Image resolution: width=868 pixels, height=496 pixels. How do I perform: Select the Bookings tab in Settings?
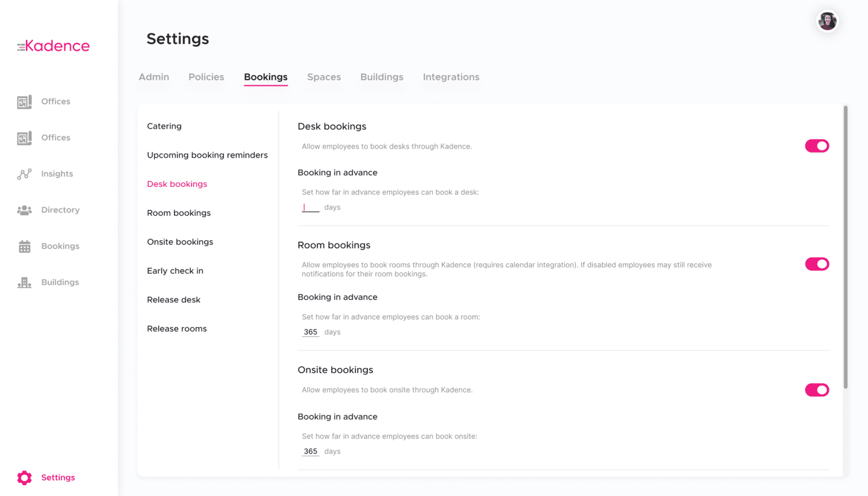coord(266,77)
